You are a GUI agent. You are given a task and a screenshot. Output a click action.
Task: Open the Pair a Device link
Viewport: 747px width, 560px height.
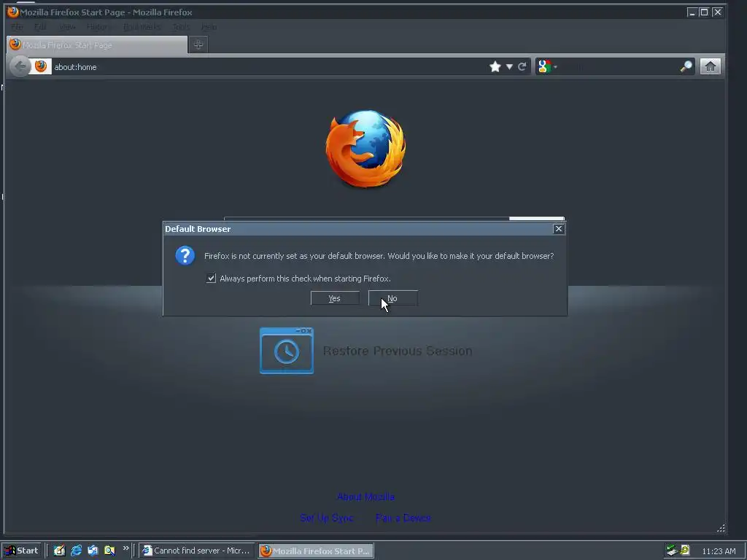coord(403,518)
